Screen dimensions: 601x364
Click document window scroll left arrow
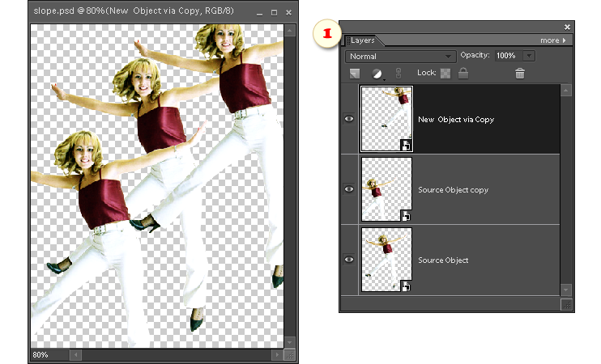[76, 355]
